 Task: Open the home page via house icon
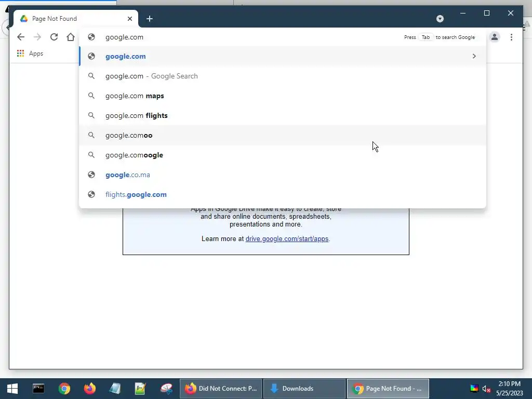click(x=71, y=37)
